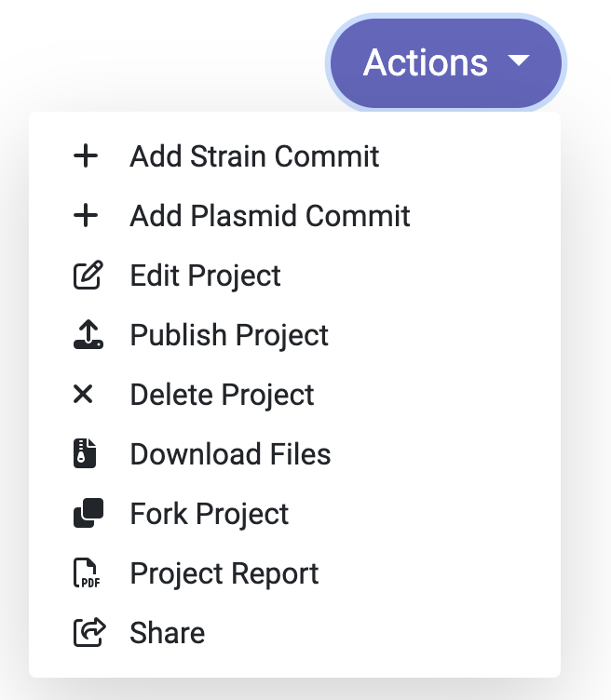Select Share text in the menu
Screen dimensions: 611x700
[x=167, y=633]
